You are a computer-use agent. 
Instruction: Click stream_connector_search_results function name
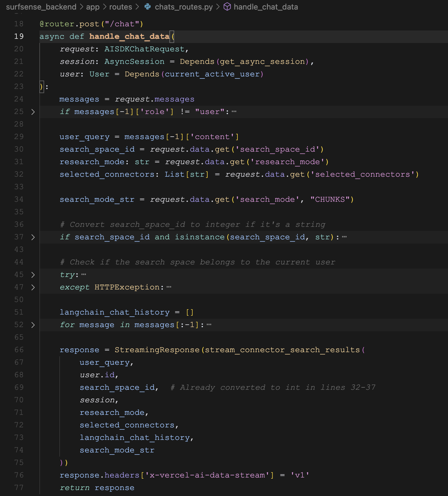pyautogui.click(x=282, y=350)
